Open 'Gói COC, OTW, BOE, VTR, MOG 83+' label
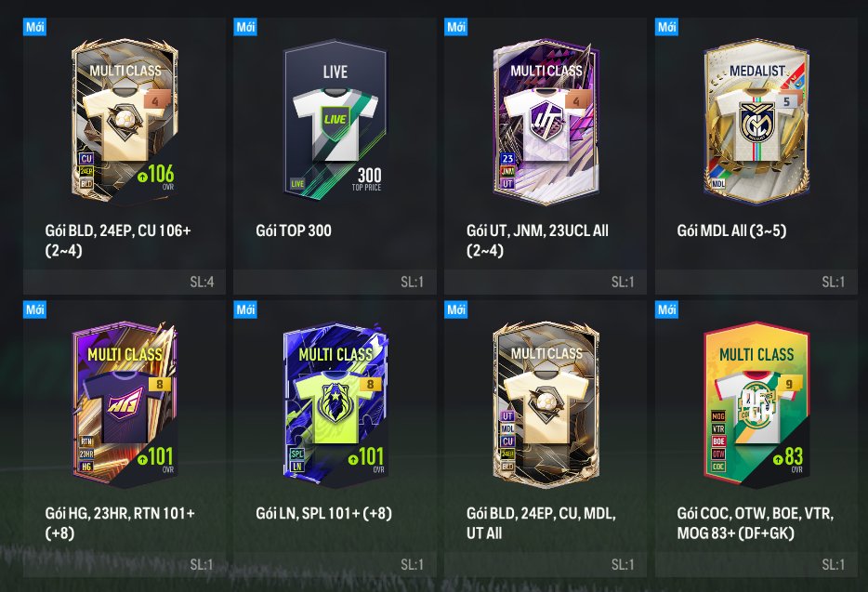Image resolution: width=868 pixels, height=592 pixels. point(755,523)
